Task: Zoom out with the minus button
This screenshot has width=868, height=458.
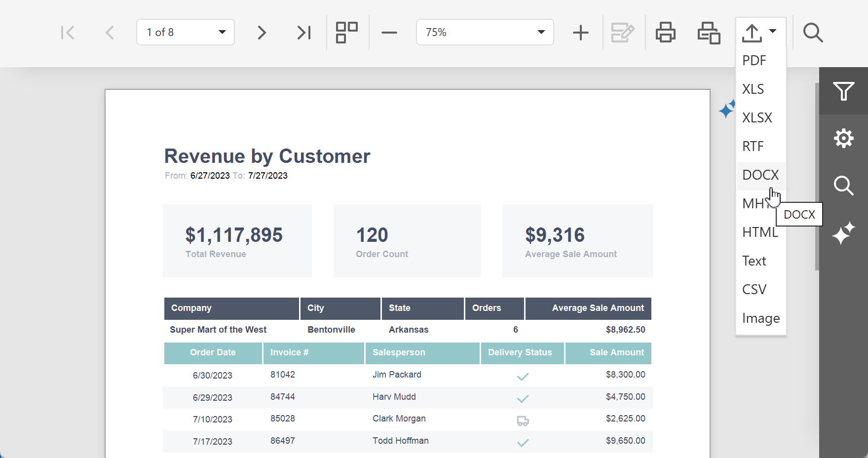Action: 389,33
